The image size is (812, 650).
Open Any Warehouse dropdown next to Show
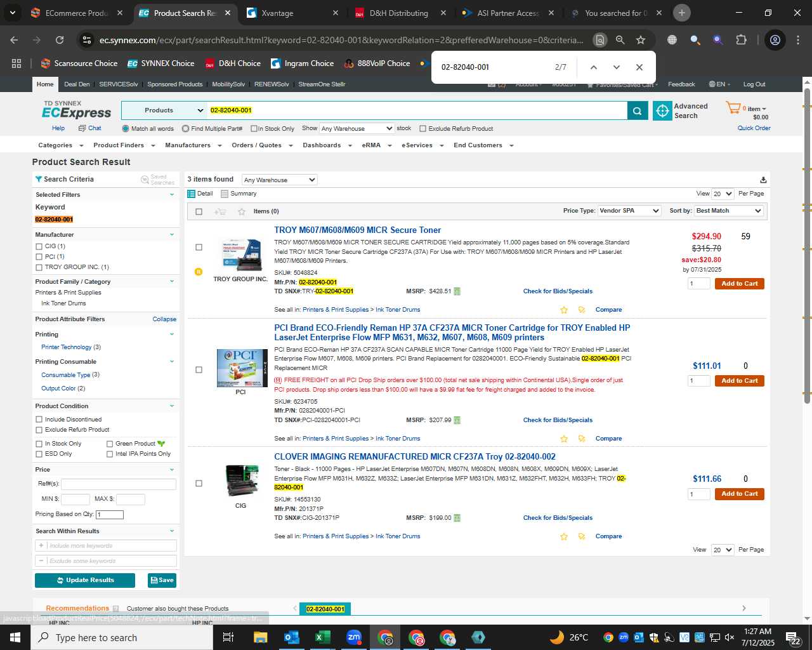coord(357,128)
